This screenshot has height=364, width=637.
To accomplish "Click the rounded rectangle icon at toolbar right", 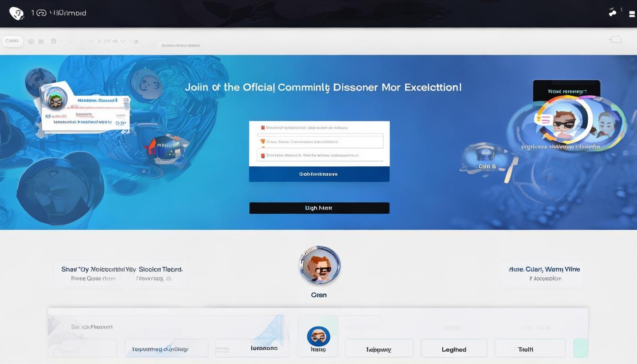I will [x=616, y=40].
